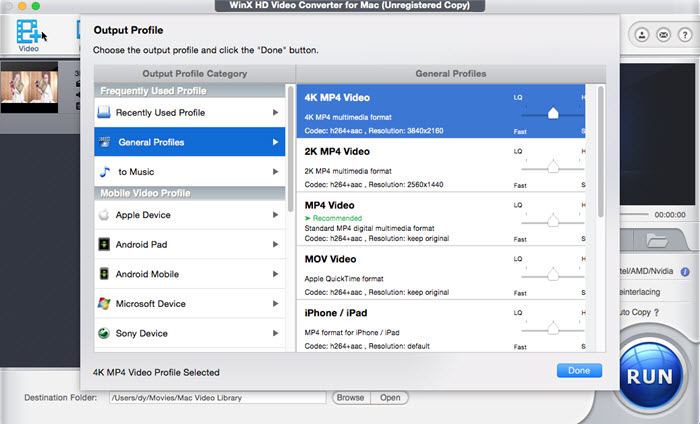Click the Done button

tap(579, 370)
